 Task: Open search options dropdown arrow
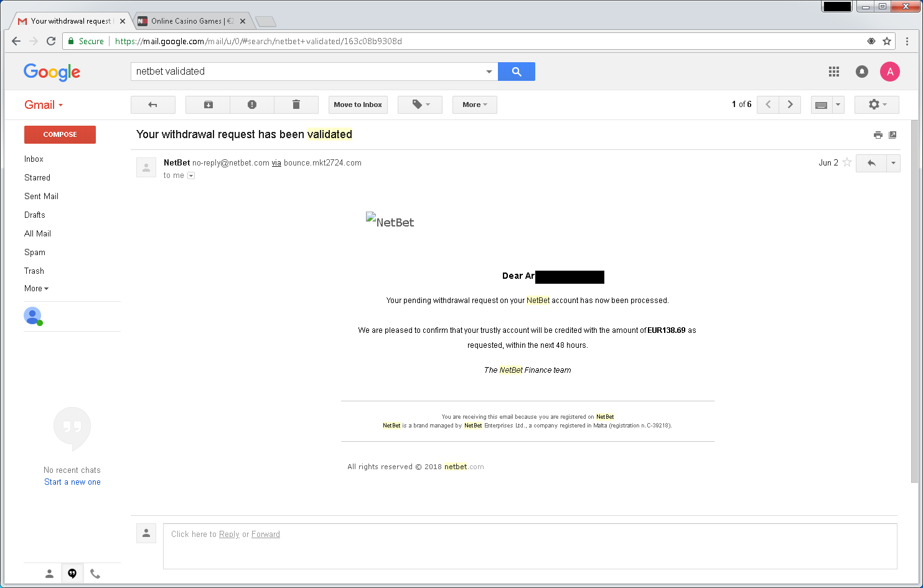point(489,72)
